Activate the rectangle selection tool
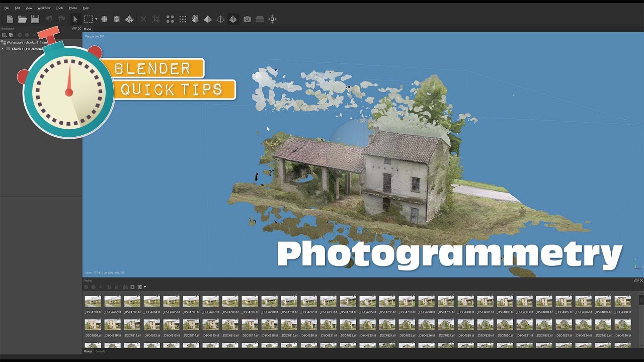 click(88, 19)
